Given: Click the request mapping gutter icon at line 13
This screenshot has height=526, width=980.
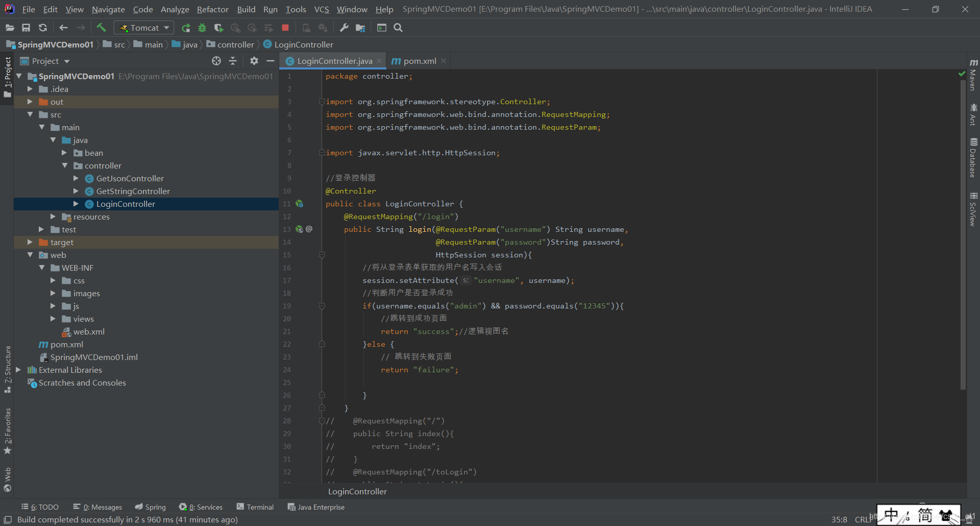Looking at the screenshot, I should [x=300, y=229].
